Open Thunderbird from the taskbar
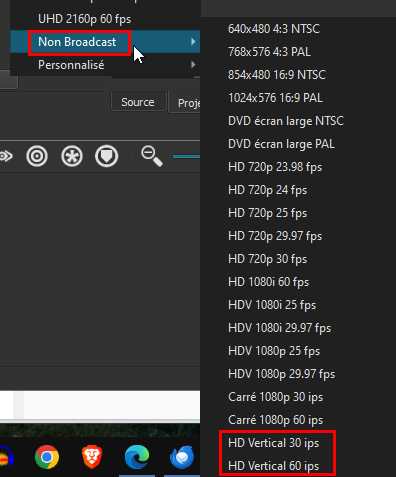 (182, 457)
